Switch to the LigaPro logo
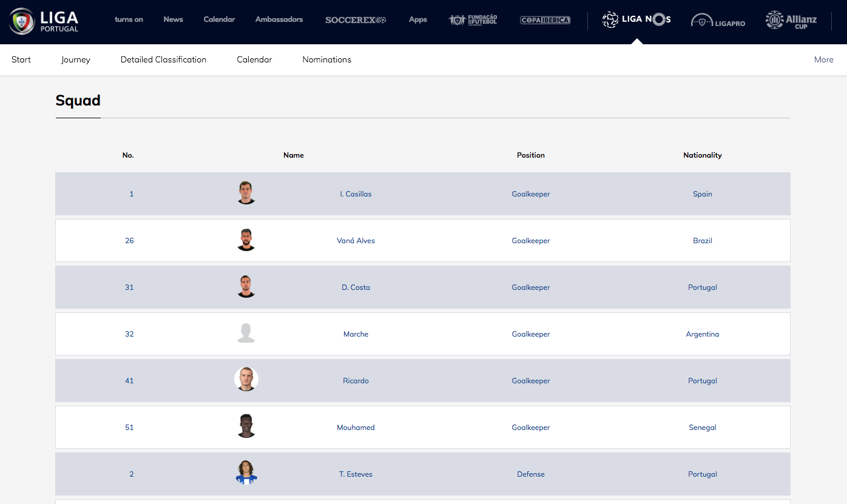847x504 pixels. 718,21
